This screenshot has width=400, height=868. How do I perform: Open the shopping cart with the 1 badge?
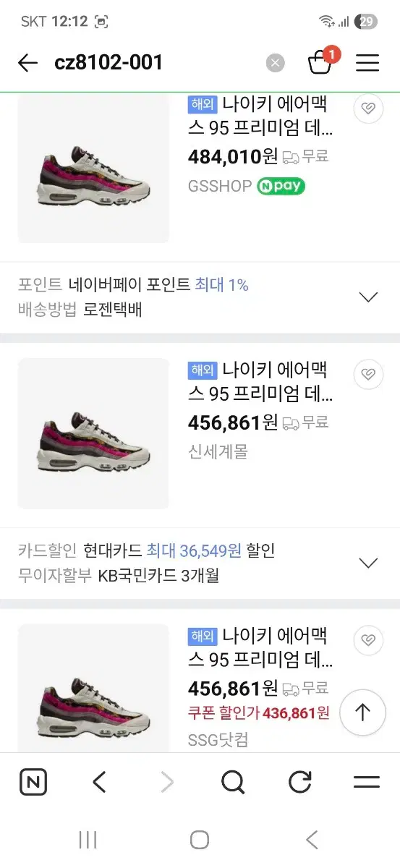320,61
